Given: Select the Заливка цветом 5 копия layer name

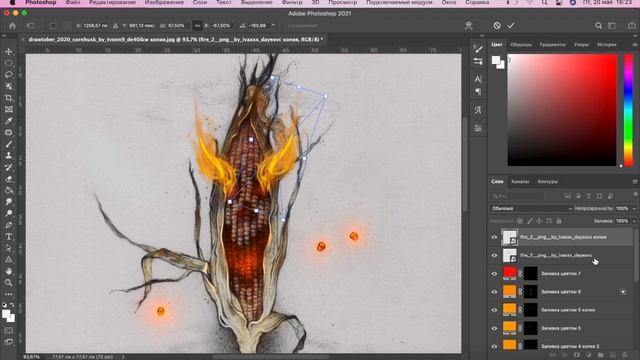Looking at the screenshot, I should [x=568, y=310].
